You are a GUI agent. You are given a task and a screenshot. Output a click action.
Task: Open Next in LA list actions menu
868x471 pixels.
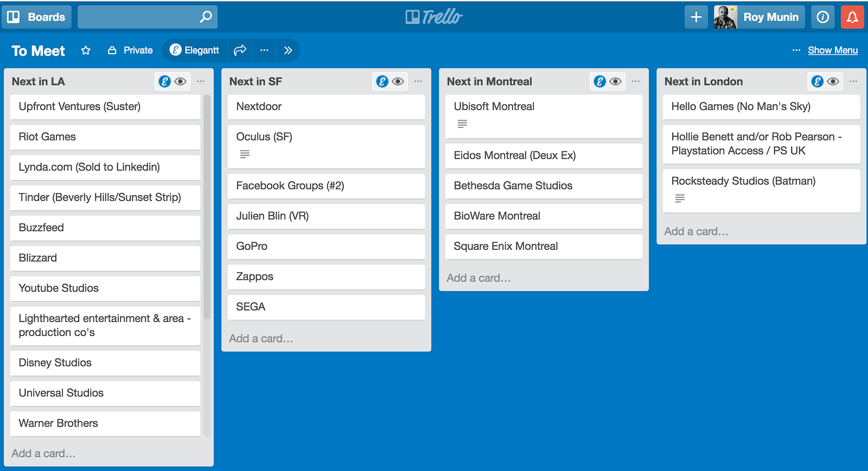point(201,81)
